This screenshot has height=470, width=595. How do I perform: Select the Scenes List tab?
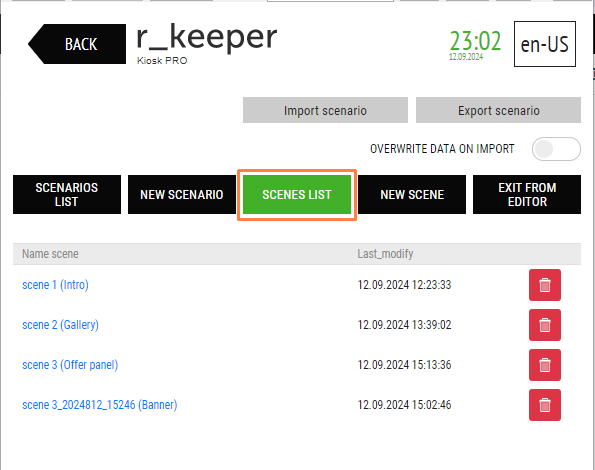click(297, 195)
